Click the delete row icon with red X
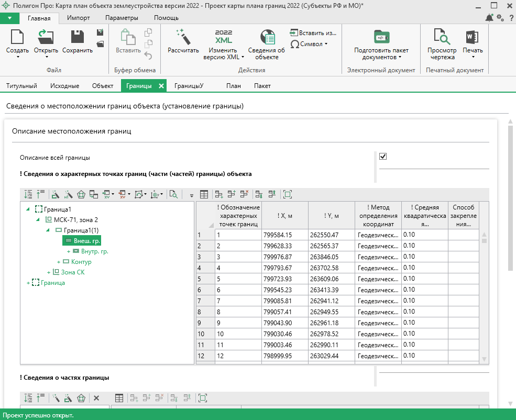 point(243,194)
